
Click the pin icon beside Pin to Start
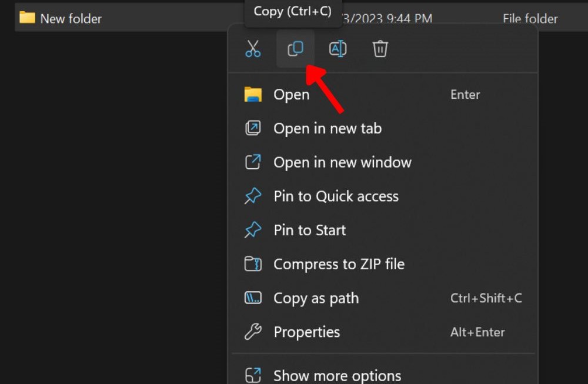point(252,230)
